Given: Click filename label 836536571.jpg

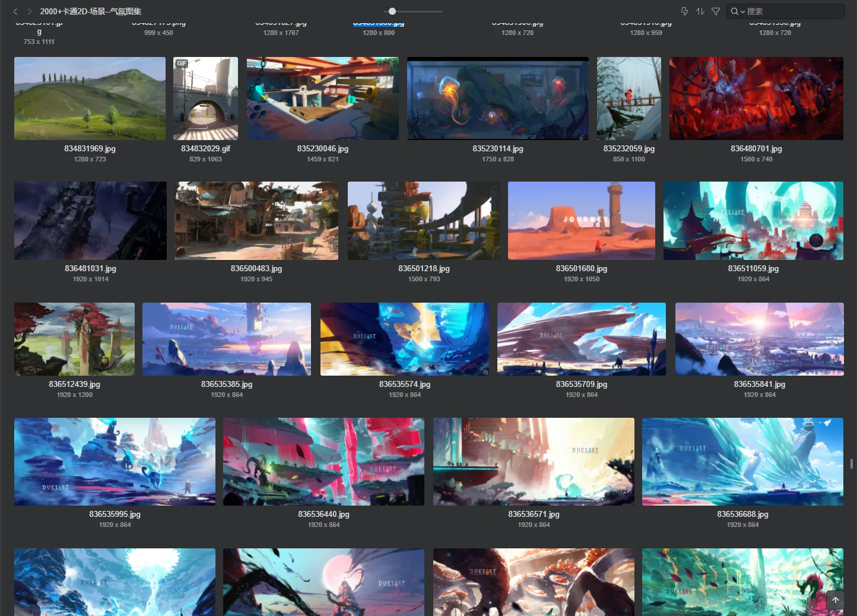Looking at the screenshot, I should tap(534, 515).
